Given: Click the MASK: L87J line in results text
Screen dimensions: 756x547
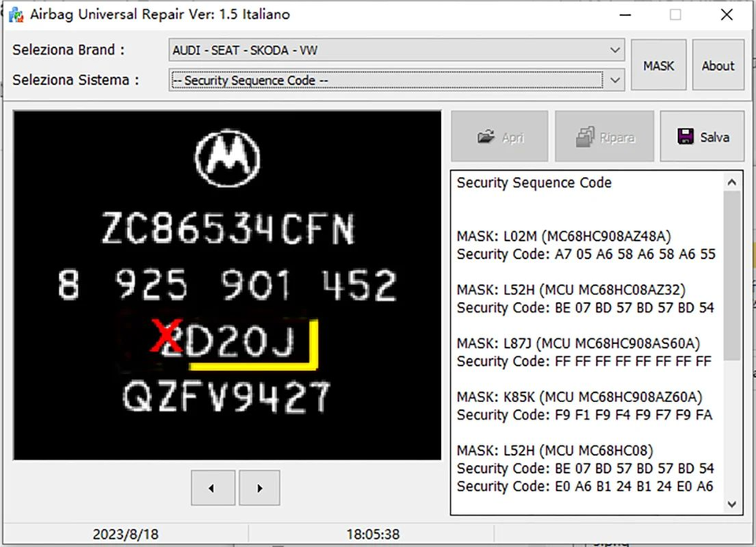Looking at the screenshot, I should coord(578,343).
